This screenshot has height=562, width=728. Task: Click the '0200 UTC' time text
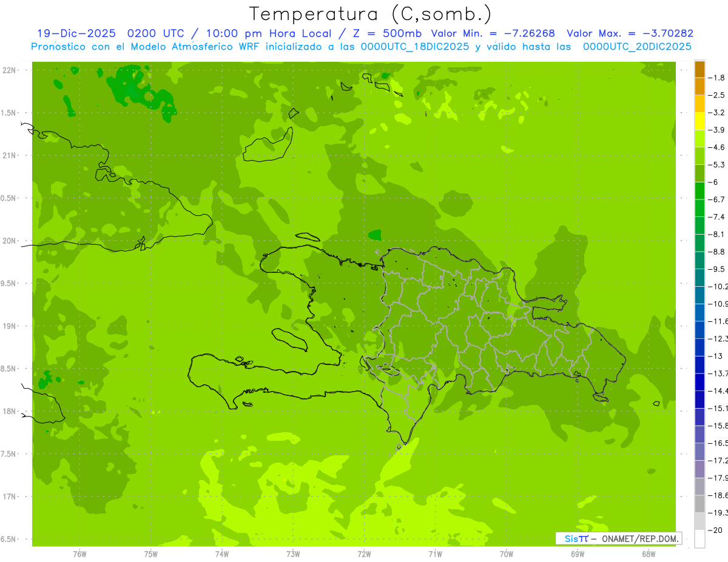(x=155, y=33)
